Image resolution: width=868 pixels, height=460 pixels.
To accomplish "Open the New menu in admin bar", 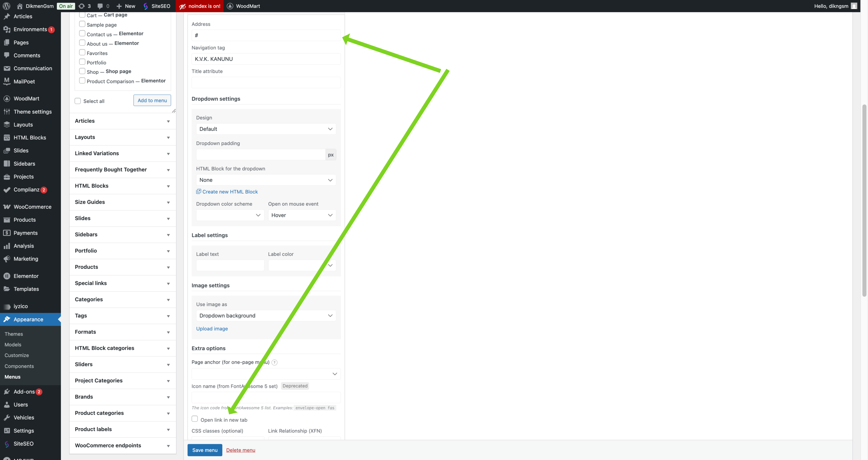I will [126, 6].
